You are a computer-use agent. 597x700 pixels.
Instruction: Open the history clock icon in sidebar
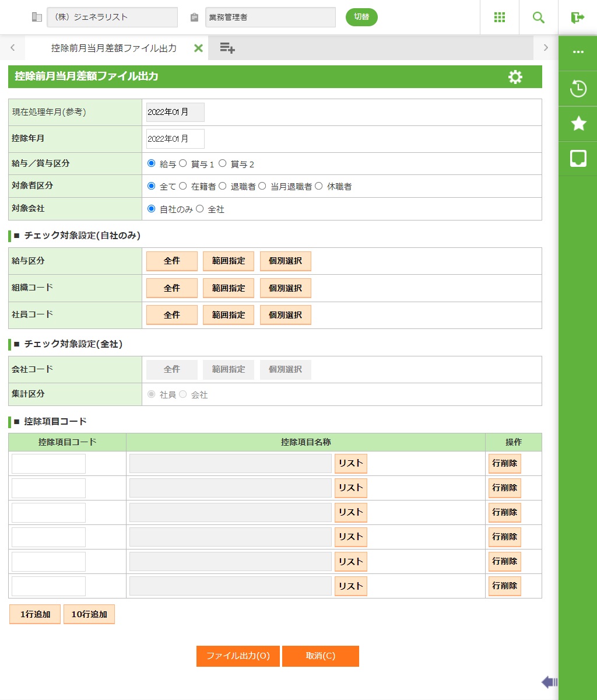(x=578, y=89)
